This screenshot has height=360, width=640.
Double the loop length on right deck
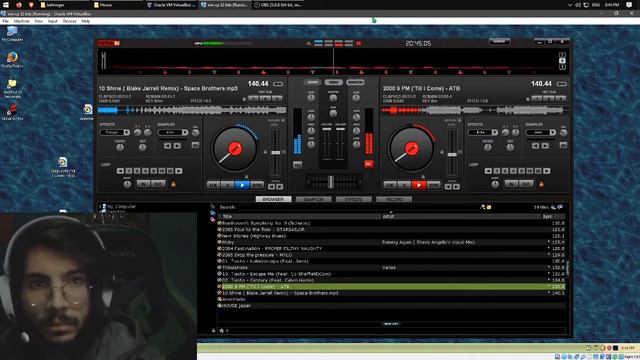point(547,171)
